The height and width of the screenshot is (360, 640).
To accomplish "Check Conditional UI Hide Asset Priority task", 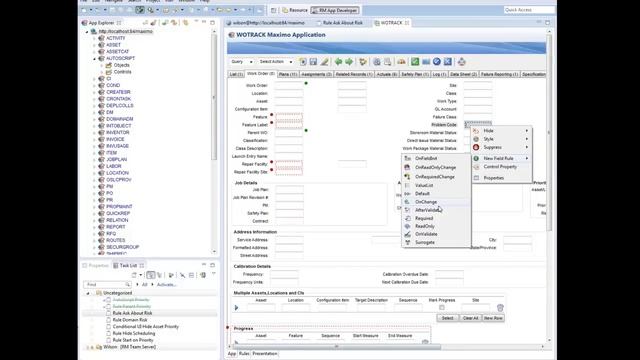I will click(109, 327).
